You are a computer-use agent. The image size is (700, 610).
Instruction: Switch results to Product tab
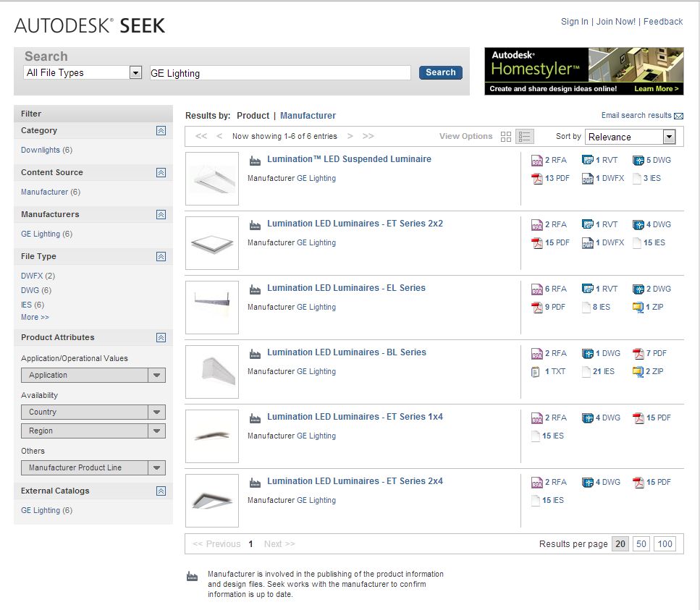(x=253, y=116)
